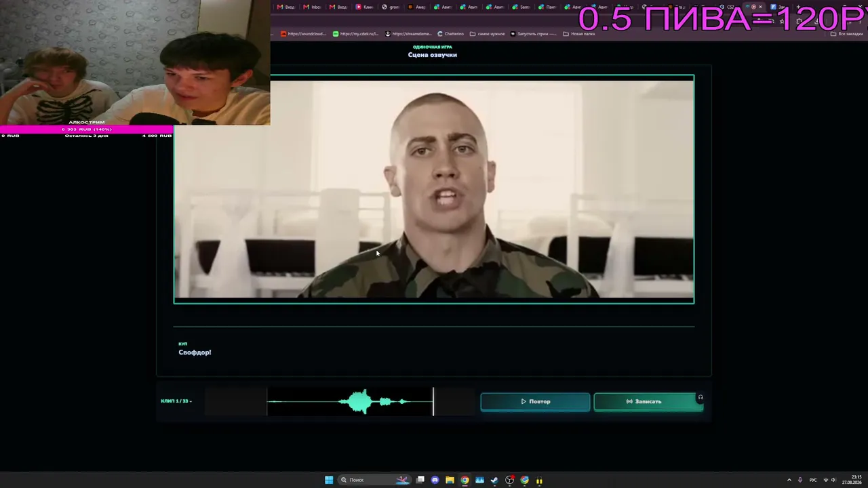
Task: Switch to the "grom" browser tab
Action: tap(391, 7)
